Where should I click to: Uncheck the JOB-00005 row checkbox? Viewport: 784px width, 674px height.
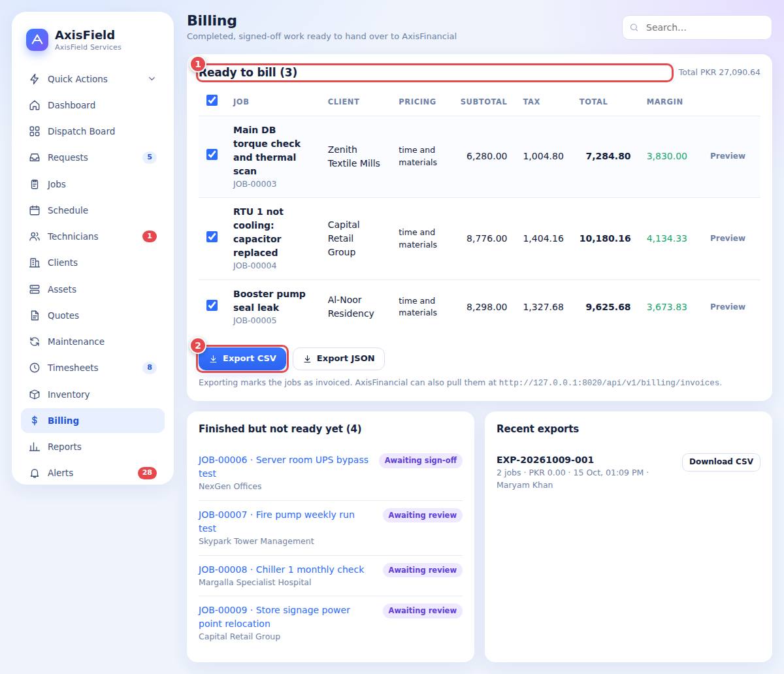point(212,306)
